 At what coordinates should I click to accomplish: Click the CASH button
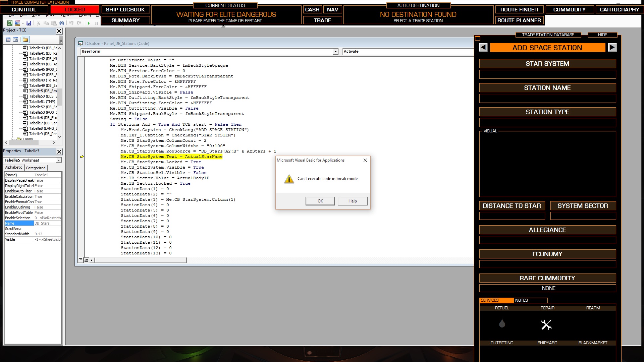312,9
